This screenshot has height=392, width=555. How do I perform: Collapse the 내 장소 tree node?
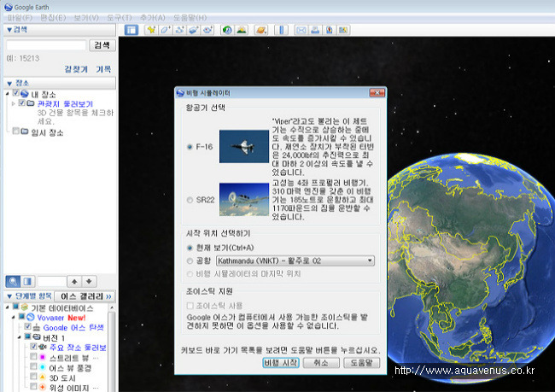pos(8,93)
